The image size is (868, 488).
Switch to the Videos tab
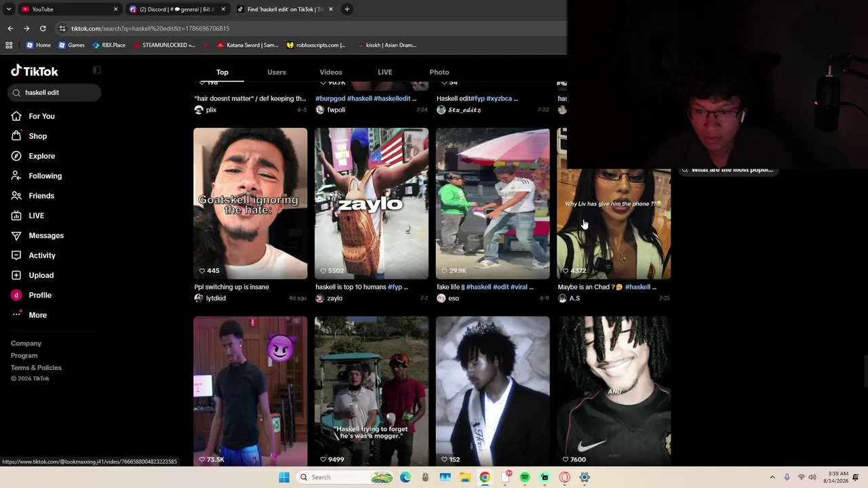(331, 73)
